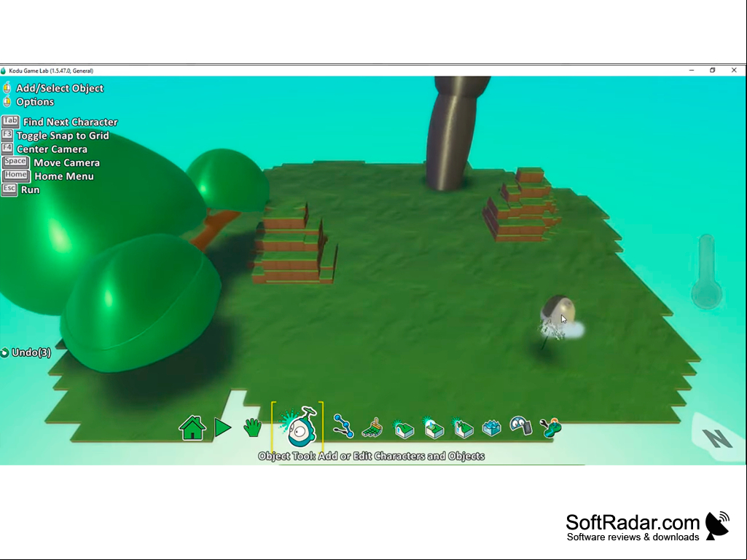This screenshot has width=747, height=560.
Task: Click the Kodu Game Lab title bar icon
Action: pyautogui.click(x=4, y=71)
